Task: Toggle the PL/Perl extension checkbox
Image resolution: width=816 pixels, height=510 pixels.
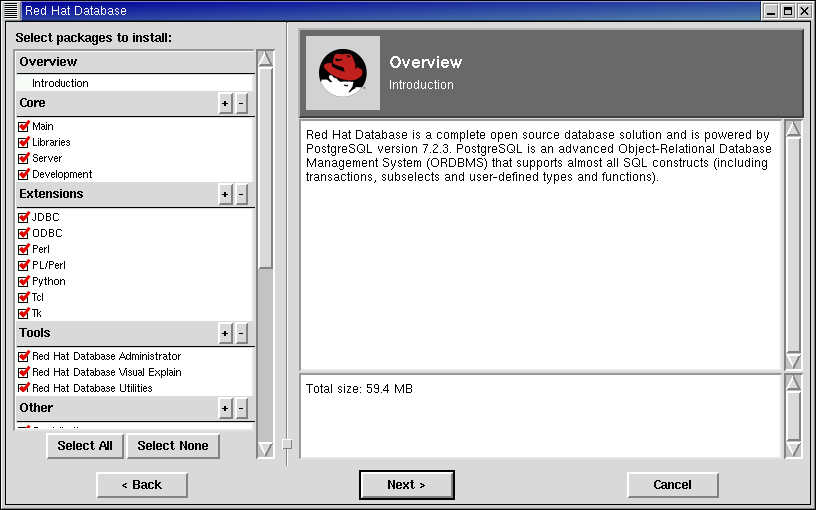Action: coord(23,265)
